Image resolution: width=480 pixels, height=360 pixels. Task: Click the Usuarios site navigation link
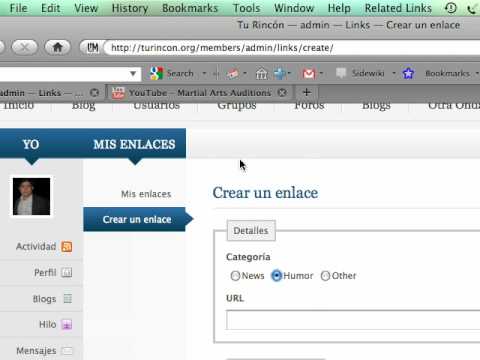pyautogui.click(x=156, y=105)
